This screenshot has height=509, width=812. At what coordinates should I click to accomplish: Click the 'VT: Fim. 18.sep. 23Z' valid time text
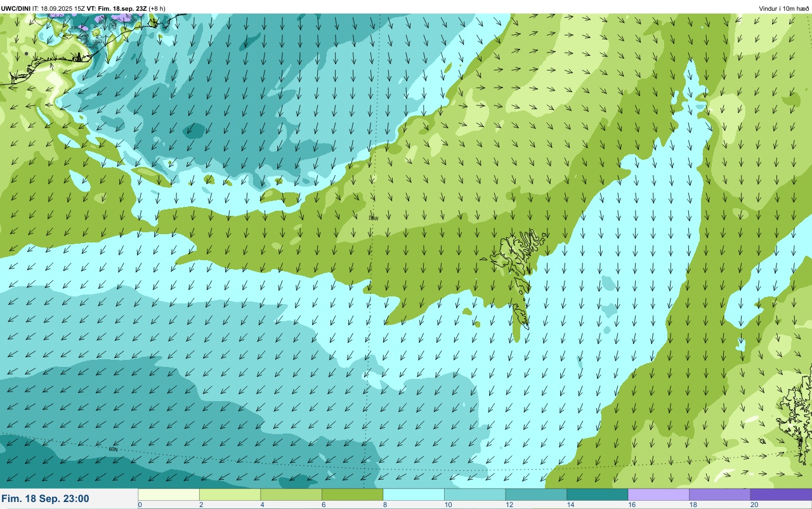pos(117,8)
